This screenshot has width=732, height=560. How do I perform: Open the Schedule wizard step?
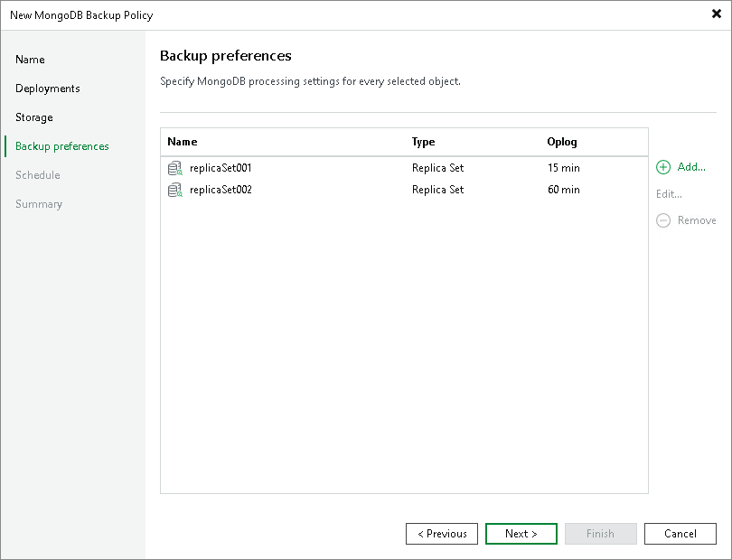click(x=38, y=175)
